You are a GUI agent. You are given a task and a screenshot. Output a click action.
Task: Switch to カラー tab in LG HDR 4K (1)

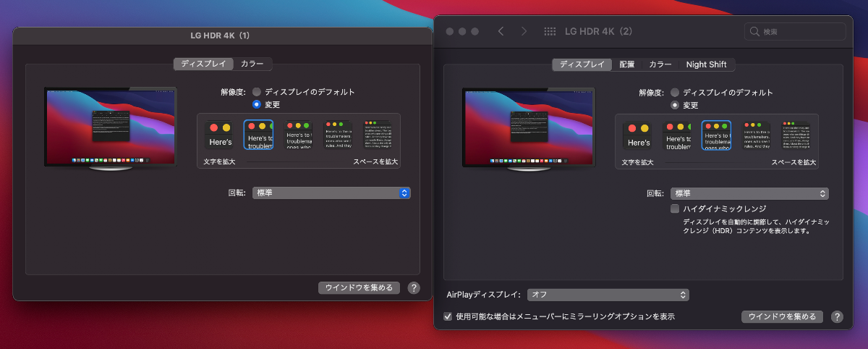[x=253, y=64]
